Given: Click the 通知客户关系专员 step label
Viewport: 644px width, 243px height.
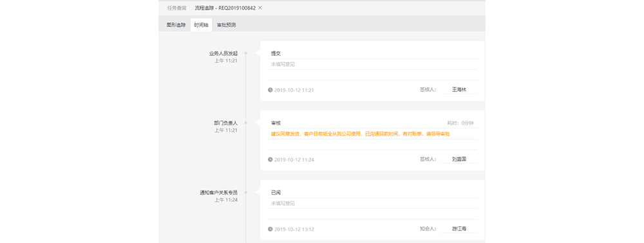Looking at the screenshot, I should click(x=218, y=192).
